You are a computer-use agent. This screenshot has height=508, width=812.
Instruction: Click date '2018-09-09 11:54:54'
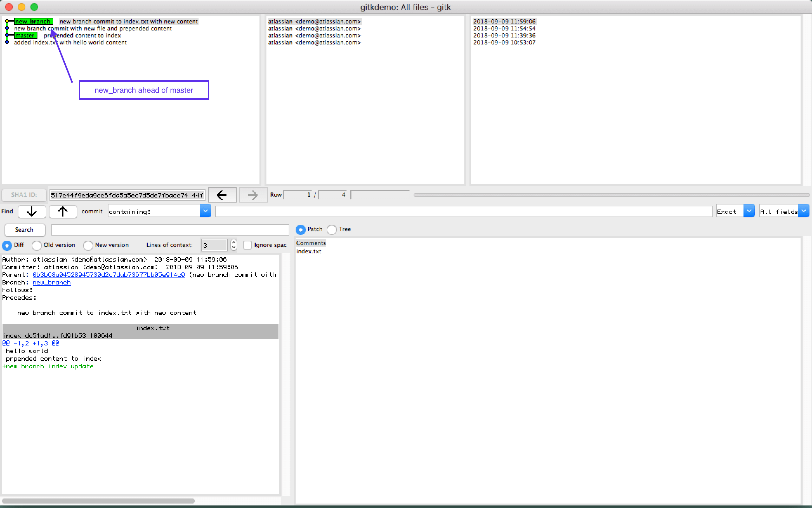click(x=504, y=29)
